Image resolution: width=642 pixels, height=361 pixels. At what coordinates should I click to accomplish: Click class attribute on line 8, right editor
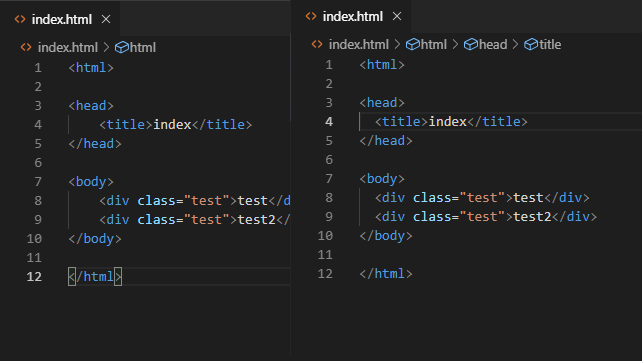[432, 198]
